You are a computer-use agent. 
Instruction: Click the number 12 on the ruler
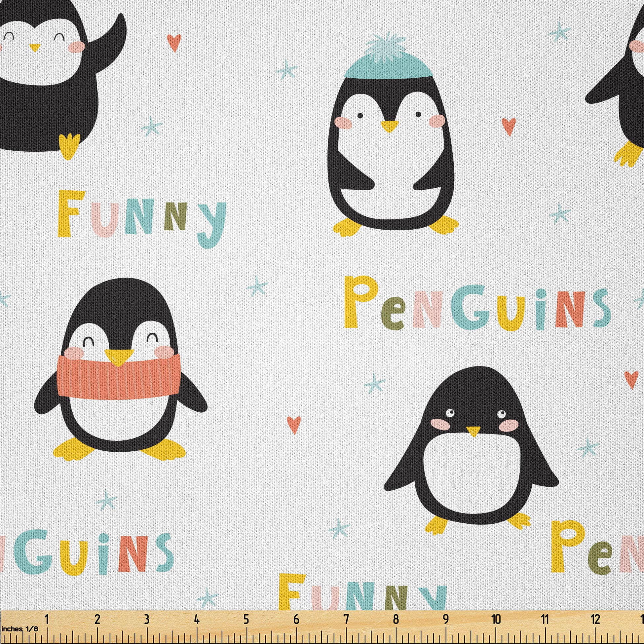tap(595, 620)
